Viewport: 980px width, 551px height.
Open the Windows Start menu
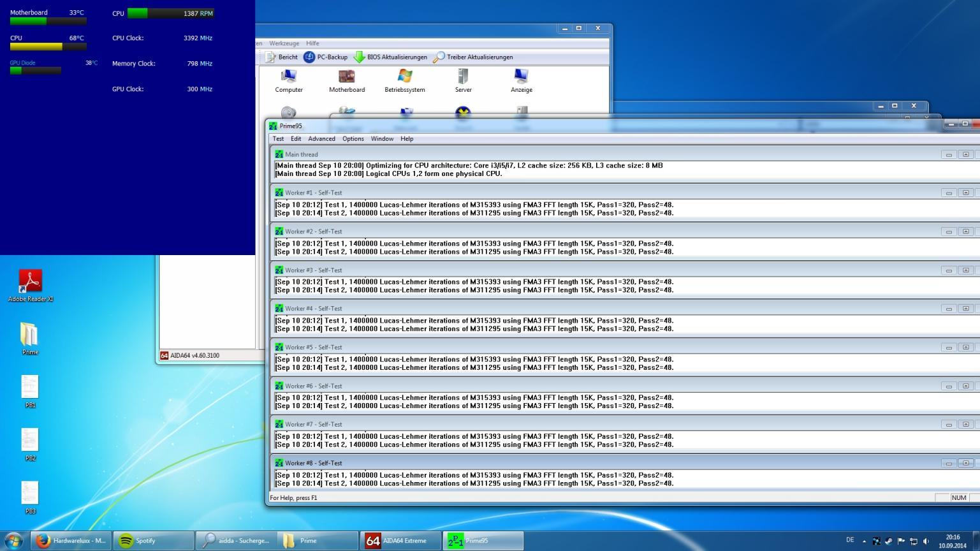[13, 541]
